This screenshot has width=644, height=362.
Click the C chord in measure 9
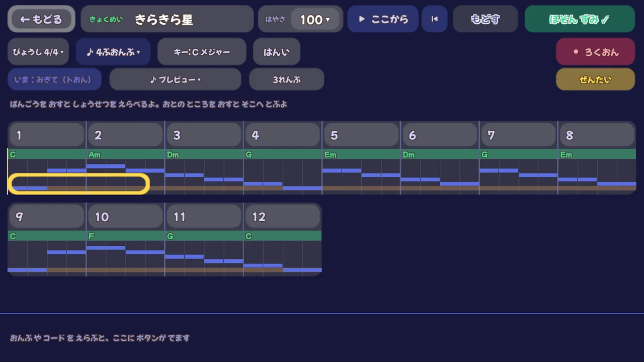click(47, 236)
